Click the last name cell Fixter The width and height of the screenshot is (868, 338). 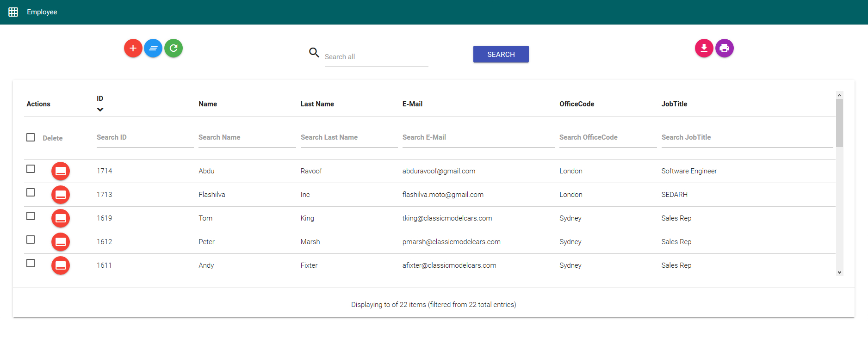(x=309, y=265)
